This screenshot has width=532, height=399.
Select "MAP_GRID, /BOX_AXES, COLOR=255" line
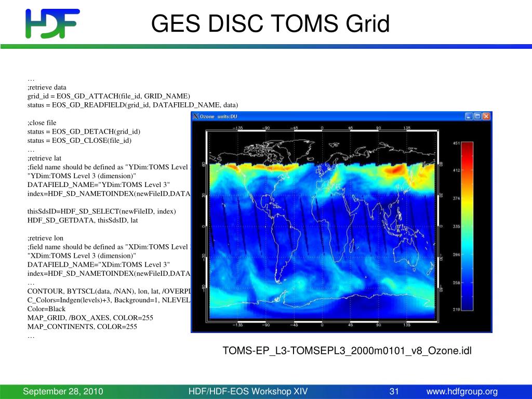90,317
